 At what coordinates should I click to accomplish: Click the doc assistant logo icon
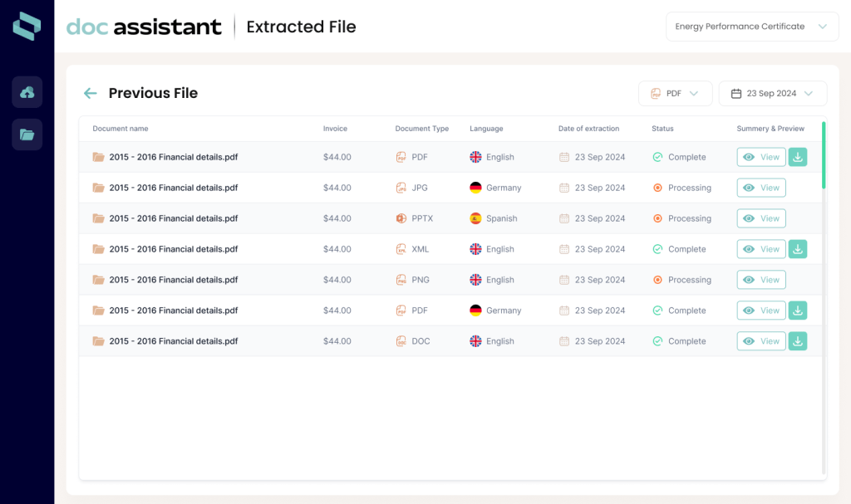[x=27, y=27]
